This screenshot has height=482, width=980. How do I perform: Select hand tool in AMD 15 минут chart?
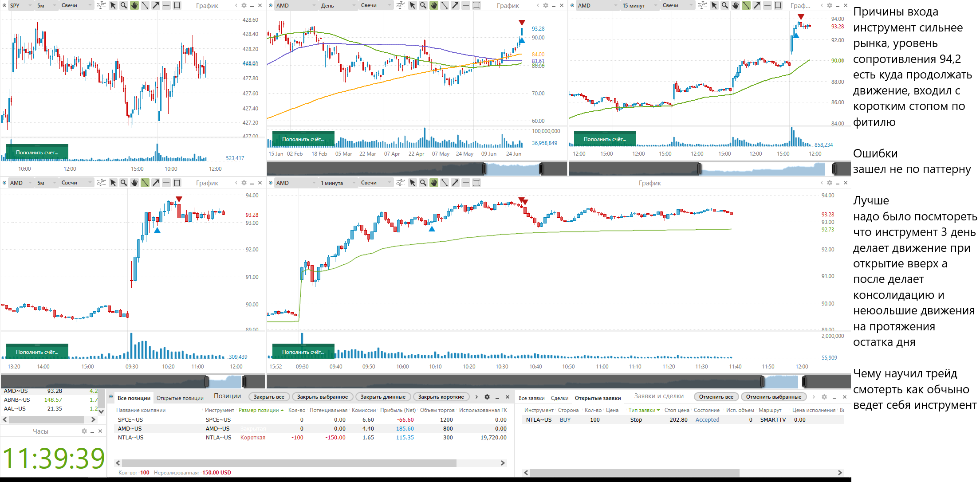(x=736, y=5)
